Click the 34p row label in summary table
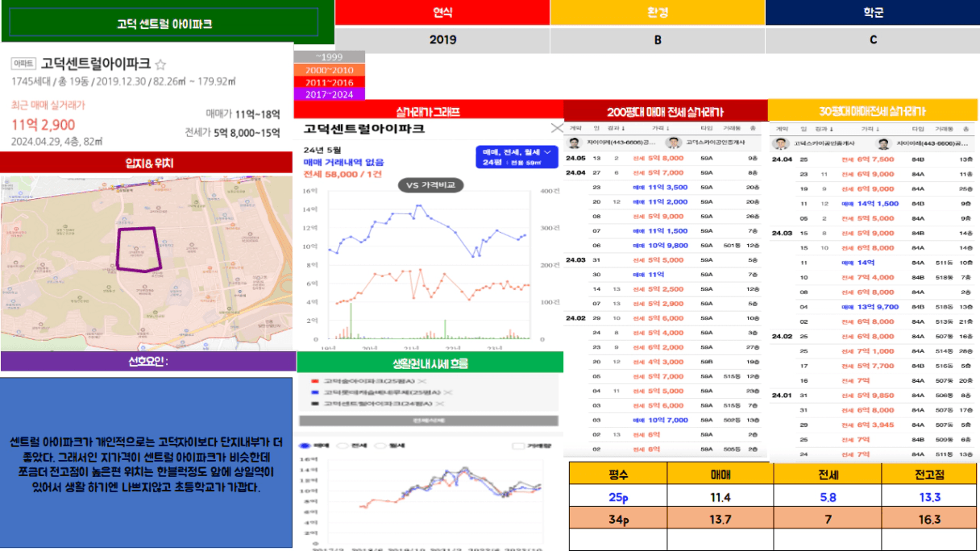The image size is (980, 551). coord(618,519)
